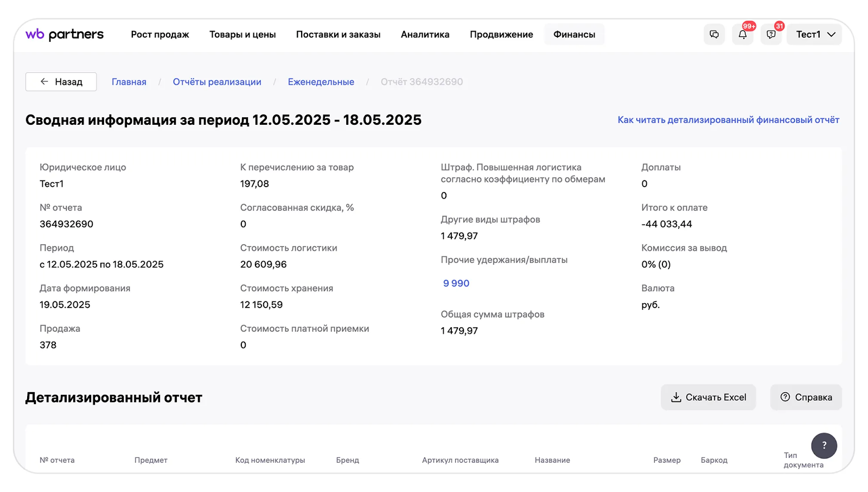This screenshot has height=492, width=868.
Task: Follow the Главная breadcrumb link
Action: point(129,82)
